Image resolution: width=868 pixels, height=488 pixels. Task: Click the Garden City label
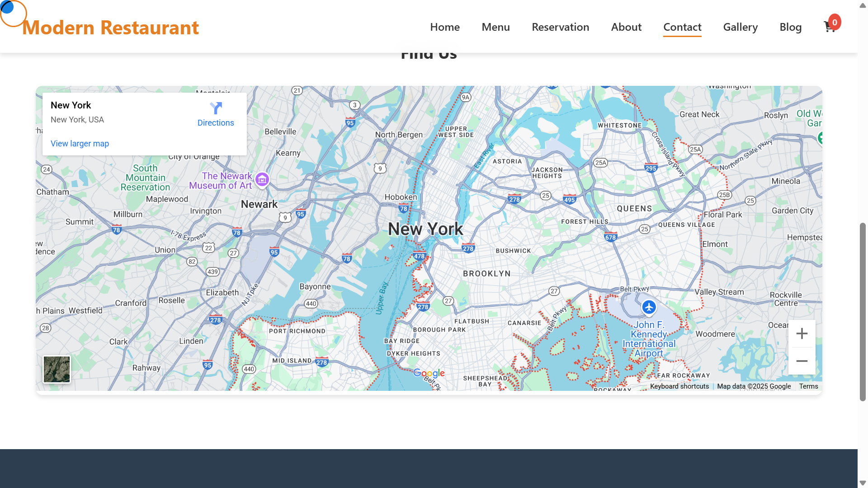(793, 211)
